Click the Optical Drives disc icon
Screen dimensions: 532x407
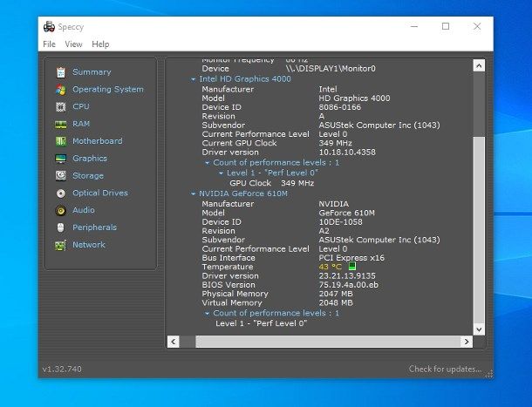pos(61,193)
